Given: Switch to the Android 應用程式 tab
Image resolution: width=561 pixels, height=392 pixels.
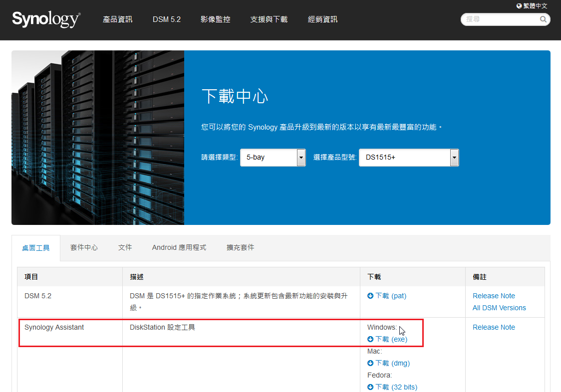Looking at the screenshot, I should tap(179, 247).
